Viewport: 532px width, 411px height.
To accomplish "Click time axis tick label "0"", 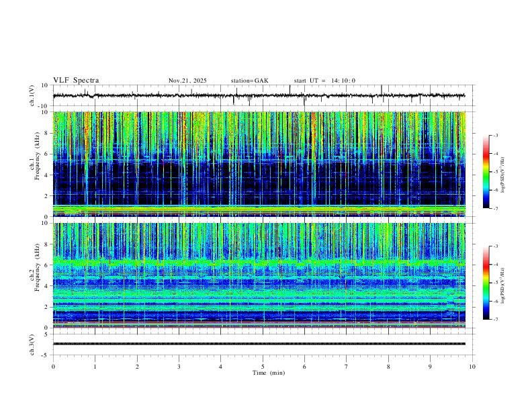I will (53, 367).
